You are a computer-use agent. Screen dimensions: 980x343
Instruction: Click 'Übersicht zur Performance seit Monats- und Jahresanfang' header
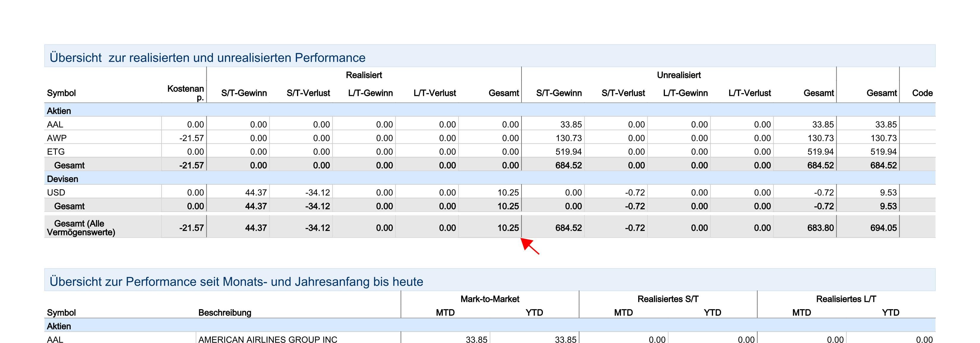click(236, 282)
